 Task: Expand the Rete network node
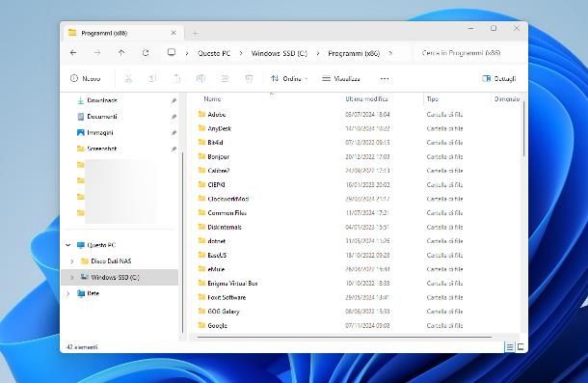[x=67, y=293]
